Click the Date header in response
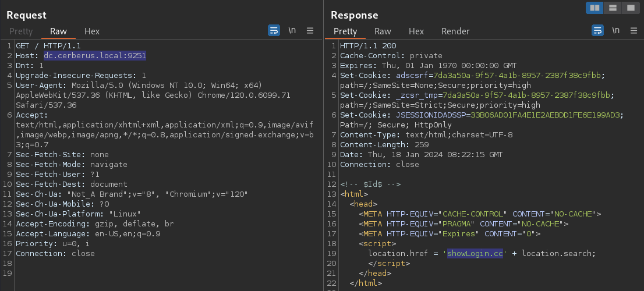The image size is (644, 291). 421,155
